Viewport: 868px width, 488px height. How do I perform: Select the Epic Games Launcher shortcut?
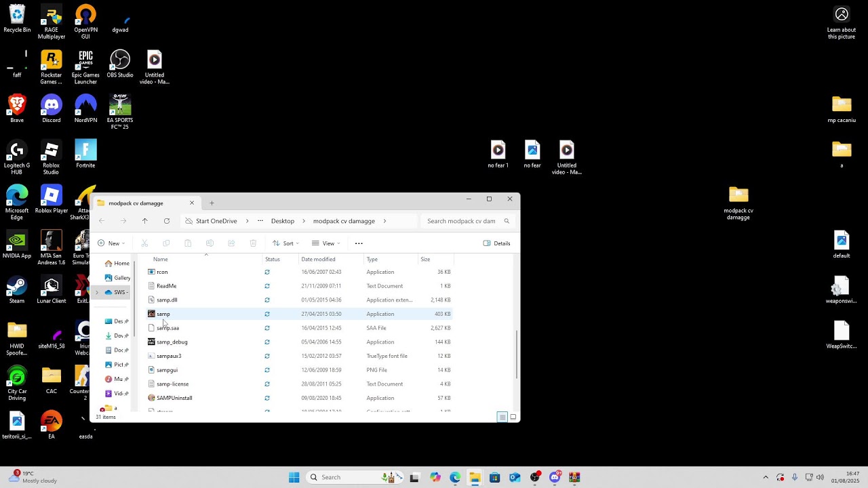85,68
